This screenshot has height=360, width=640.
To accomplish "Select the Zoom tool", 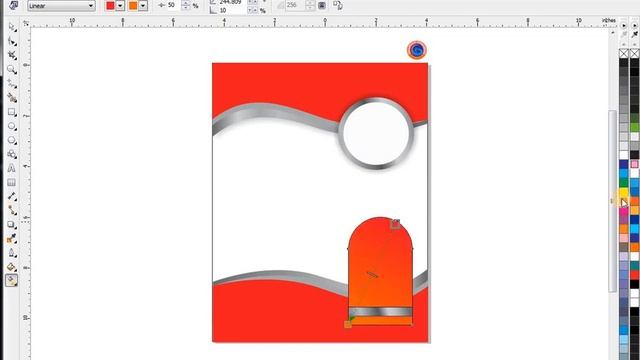I will (12, 69).
